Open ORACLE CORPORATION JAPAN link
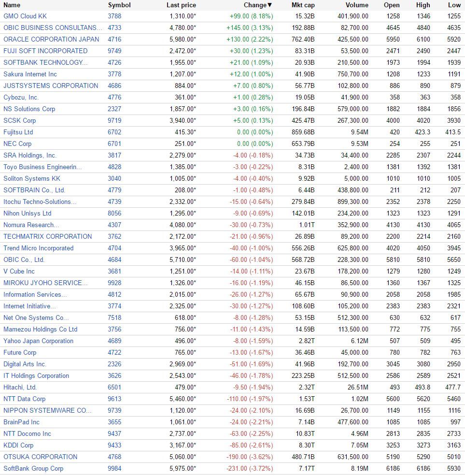The image size is (465, 476). [x=51, y=39]
